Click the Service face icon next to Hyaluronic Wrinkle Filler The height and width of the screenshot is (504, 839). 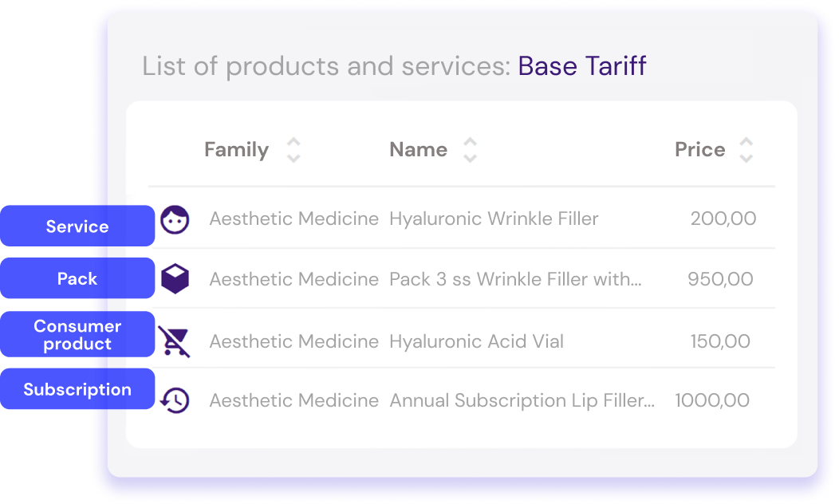175,219
